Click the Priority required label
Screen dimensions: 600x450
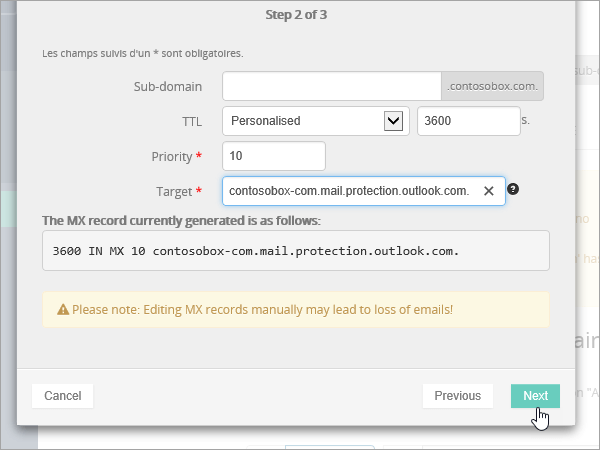(x=175, y=156)
